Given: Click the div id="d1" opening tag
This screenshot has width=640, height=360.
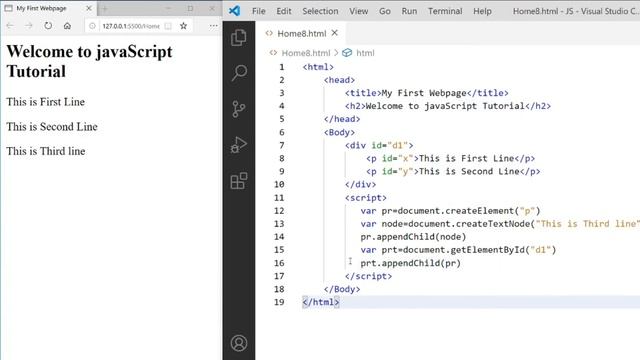Looking at the screenshot, I should [379, 145].
